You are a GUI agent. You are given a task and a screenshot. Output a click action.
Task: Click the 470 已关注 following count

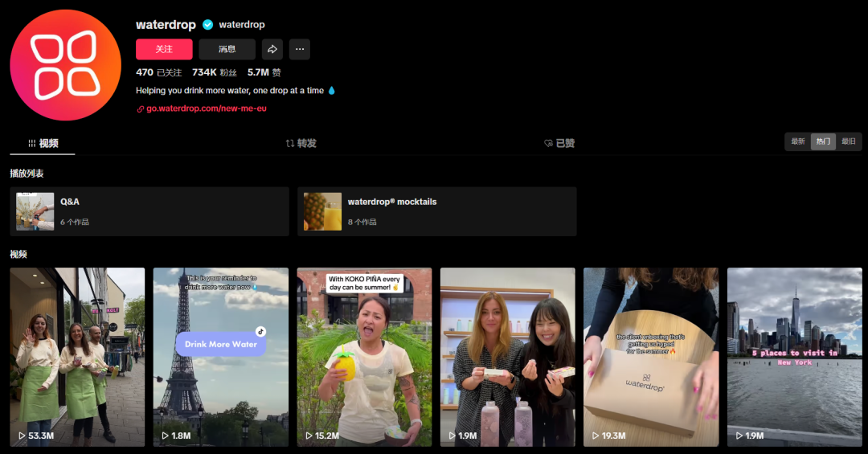click(159, 72)
